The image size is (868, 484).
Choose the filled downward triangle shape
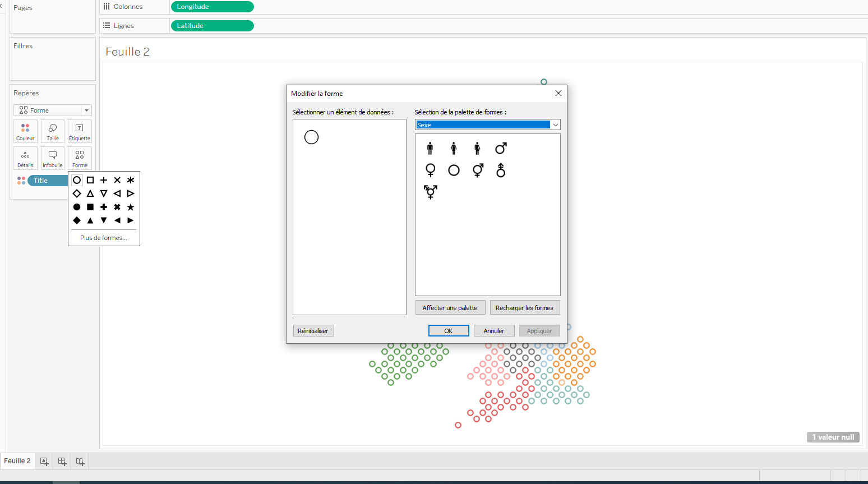tap(104, 220)
